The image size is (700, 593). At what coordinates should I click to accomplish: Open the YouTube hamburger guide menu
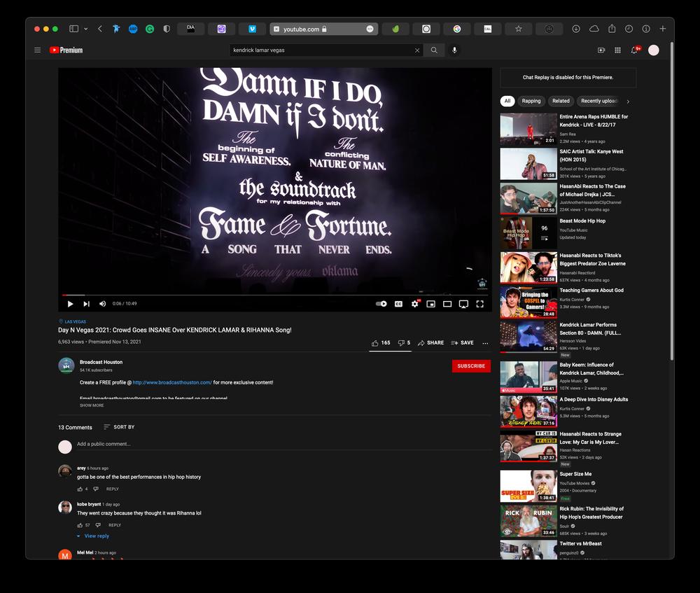38,50
